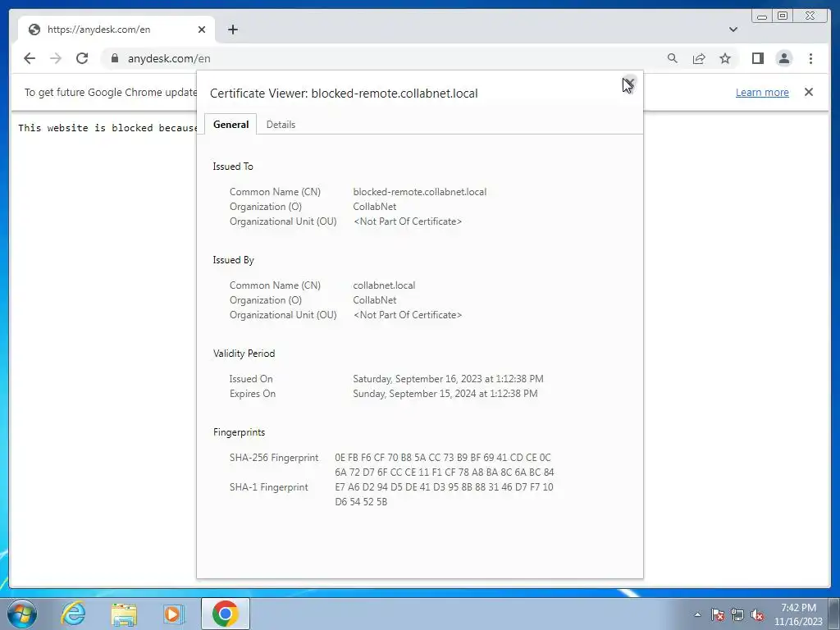Open the Windows Start menu
The width and height of the screenshot is (840, 630).
[22, 614]
